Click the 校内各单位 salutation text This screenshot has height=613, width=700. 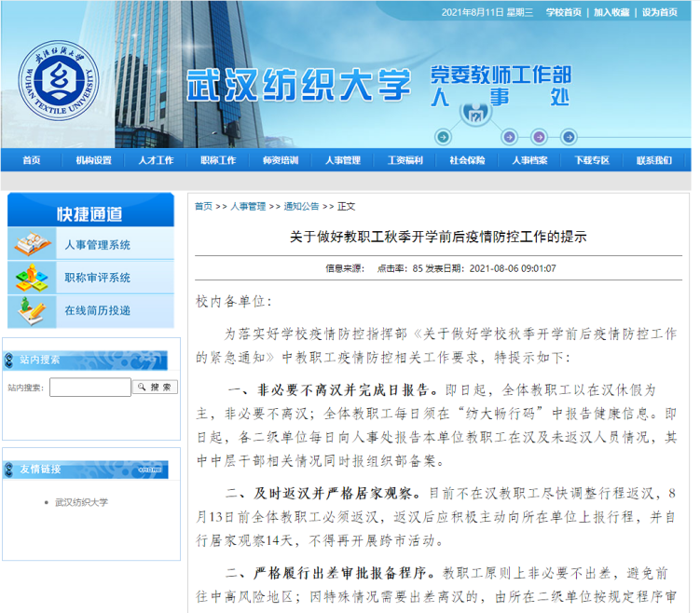(x=233, y=302)
